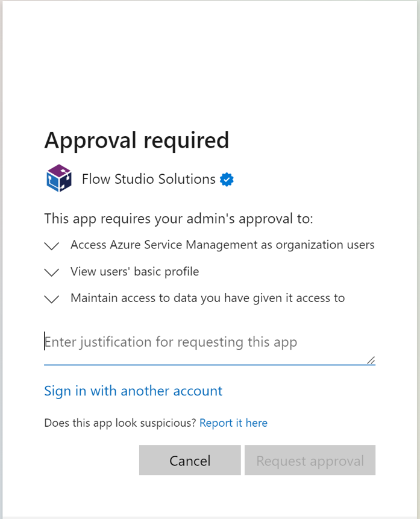Image resolution: width=420 pixels, height=519 pixels.
Task: Click the Approval required heading
Action: pos(137,140)
